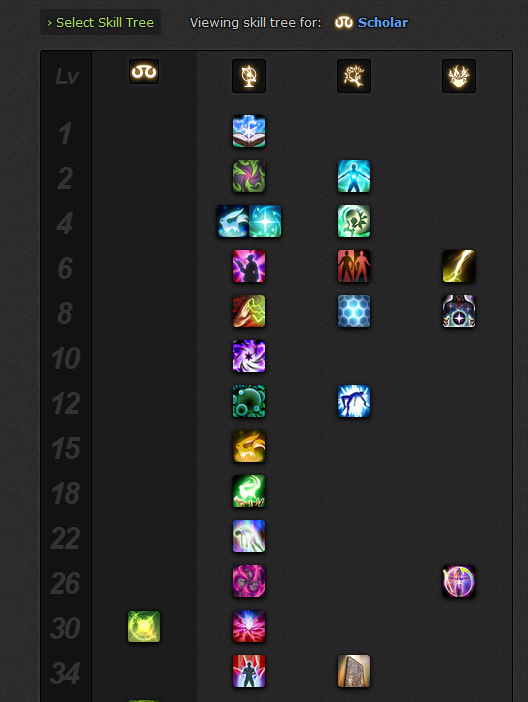Screen dimensions: 528x702
Task: Click the Scholar class link
Action: pos(382,22)
